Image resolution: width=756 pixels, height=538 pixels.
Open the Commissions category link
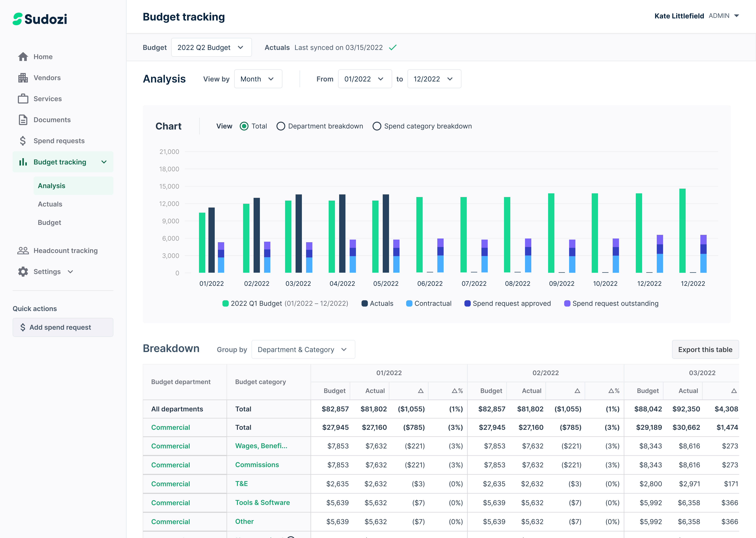tap(257, 465)
